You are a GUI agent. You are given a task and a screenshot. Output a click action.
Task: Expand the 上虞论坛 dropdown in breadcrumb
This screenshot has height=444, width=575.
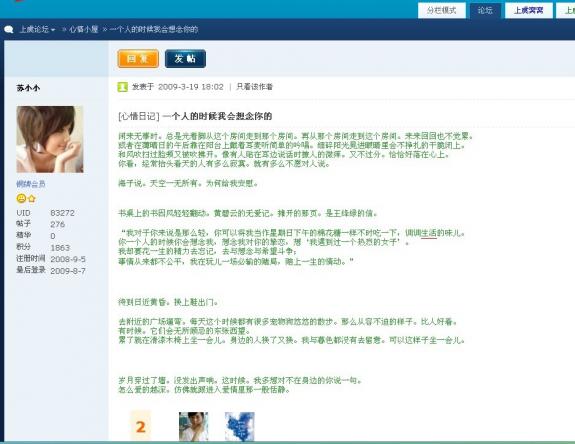37,29
